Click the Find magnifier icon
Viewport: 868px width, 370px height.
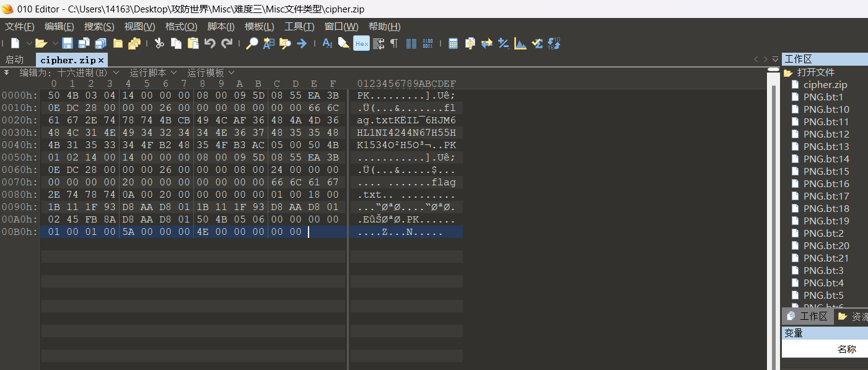252,43
